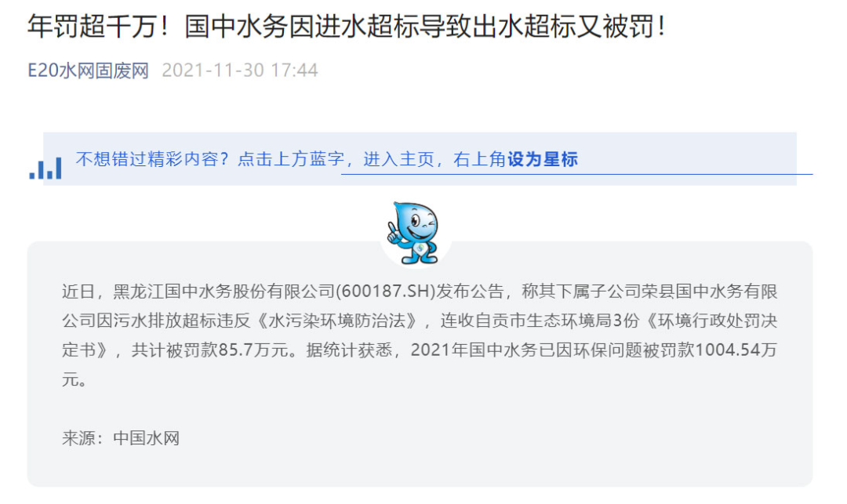The image size is (847, 504).
Task: Click the fine amount 85.7万元
Action: point(253,350)
